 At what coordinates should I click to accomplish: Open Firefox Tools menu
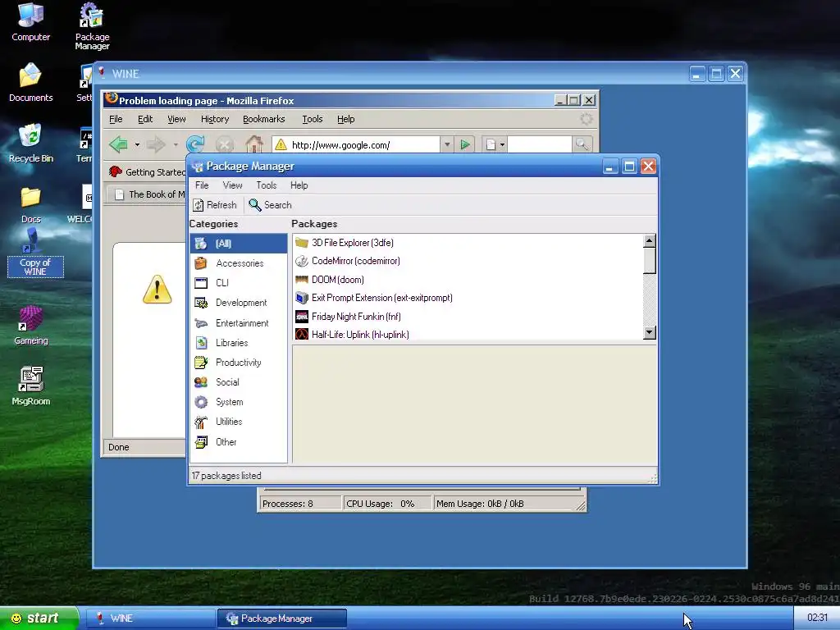313,119
